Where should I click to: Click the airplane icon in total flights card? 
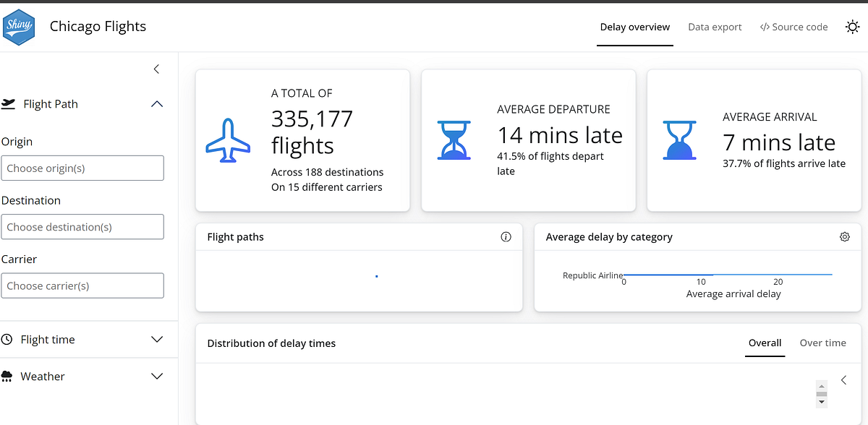(x=228, y=140)
